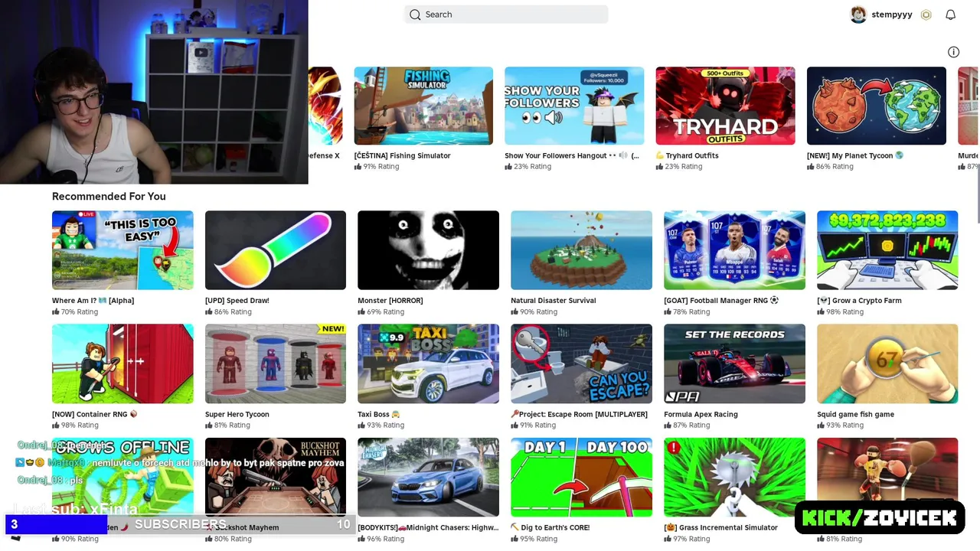Open the Grass Incremental Simulator thumbnail
The height and width of the screenshot is (551, 980).
(x=734, y=477)
